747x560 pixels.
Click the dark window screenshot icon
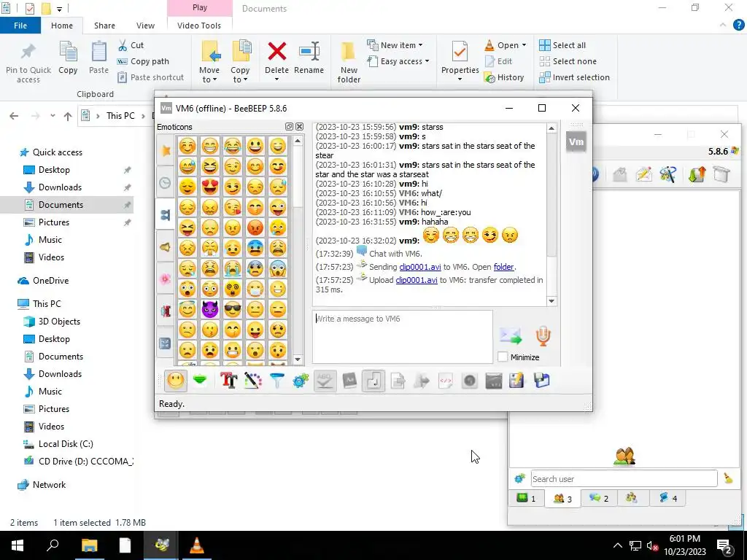pos(494,381)
